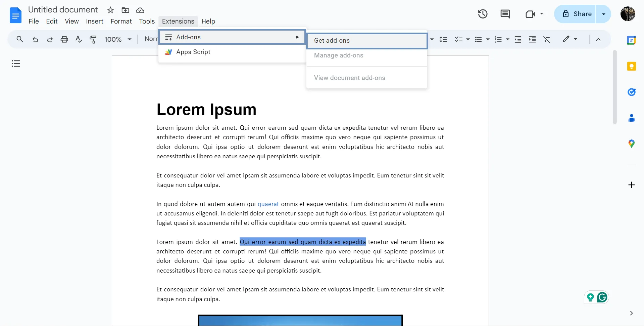Open Google Keep side panel
This screenshot has width=644, height=326.
pos(631,66)
